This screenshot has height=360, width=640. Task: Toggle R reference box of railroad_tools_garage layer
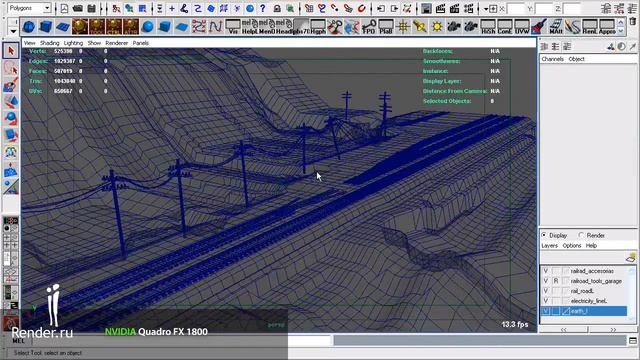tap(556, 281)
